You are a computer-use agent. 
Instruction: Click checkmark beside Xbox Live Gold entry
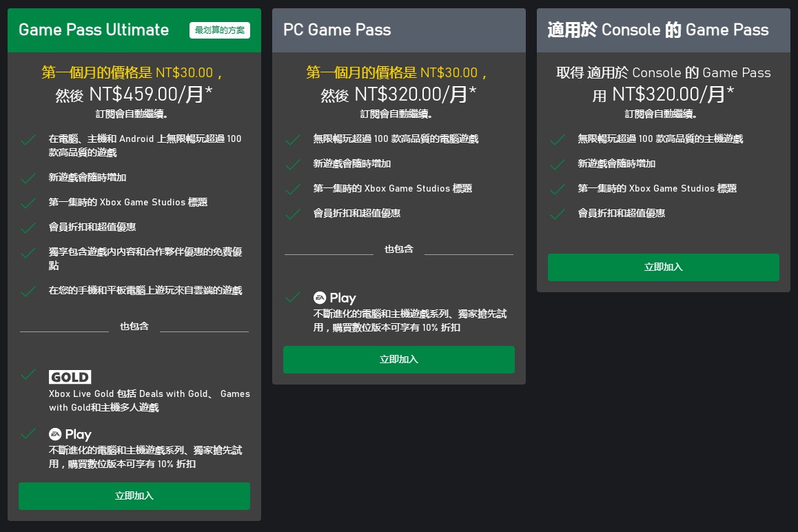(28, 375)
